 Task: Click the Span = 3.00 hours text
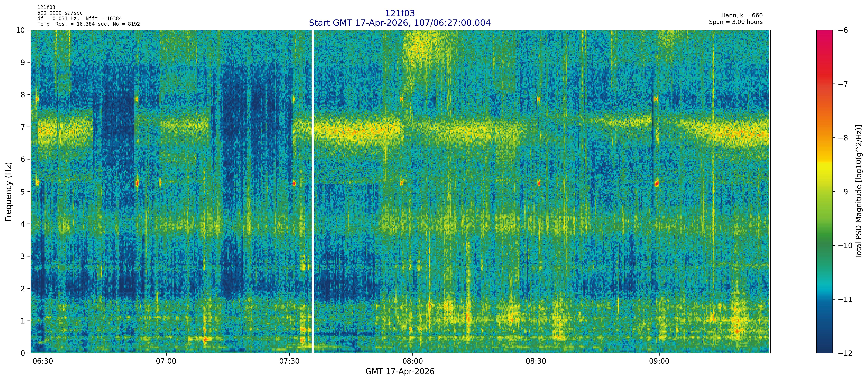click(736, 22)
